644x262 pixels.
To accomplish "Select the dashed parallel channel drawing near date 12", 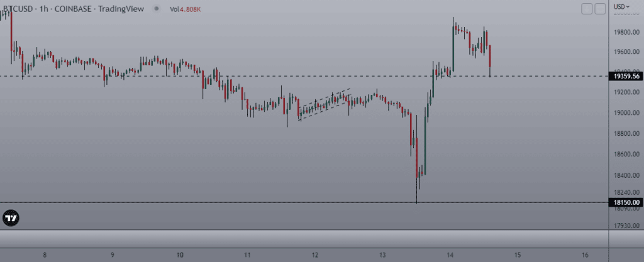I will click(x=325, y=104).
